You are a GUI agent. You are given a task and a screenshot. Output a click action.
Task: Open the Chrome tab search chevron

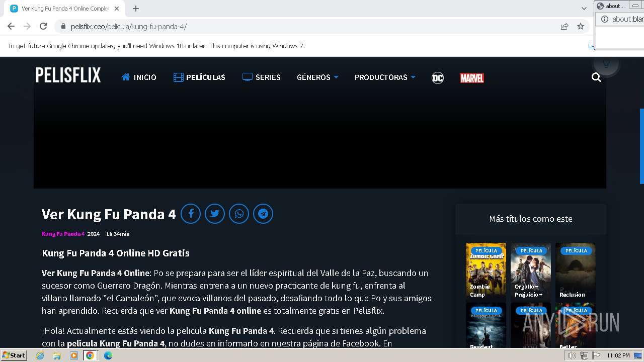point(584,9)
